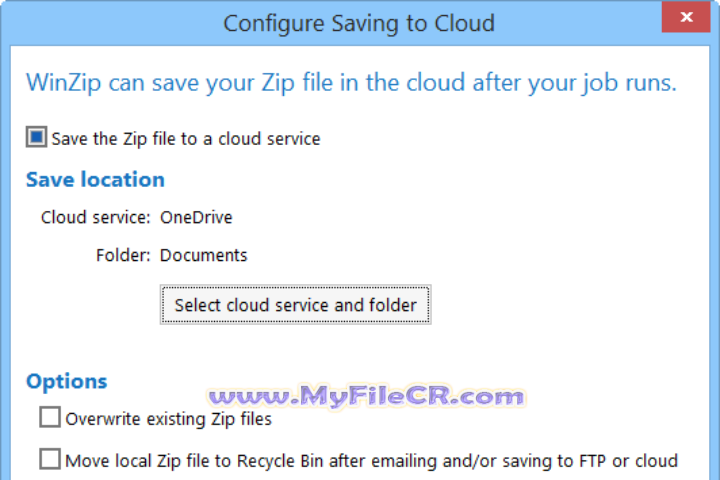Uncheck Save the Zip file to a cloud service
The image size is (720, 480).
[36, 137]
